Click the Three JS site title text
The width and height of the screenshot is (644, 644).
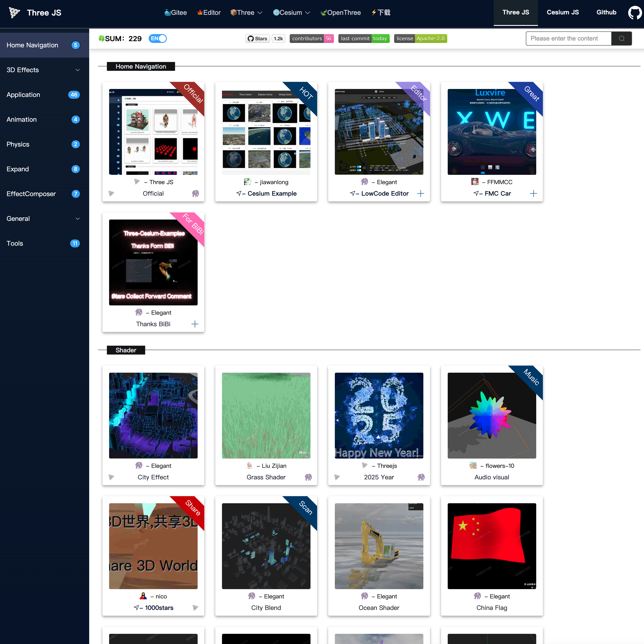[x=44, y=13]
